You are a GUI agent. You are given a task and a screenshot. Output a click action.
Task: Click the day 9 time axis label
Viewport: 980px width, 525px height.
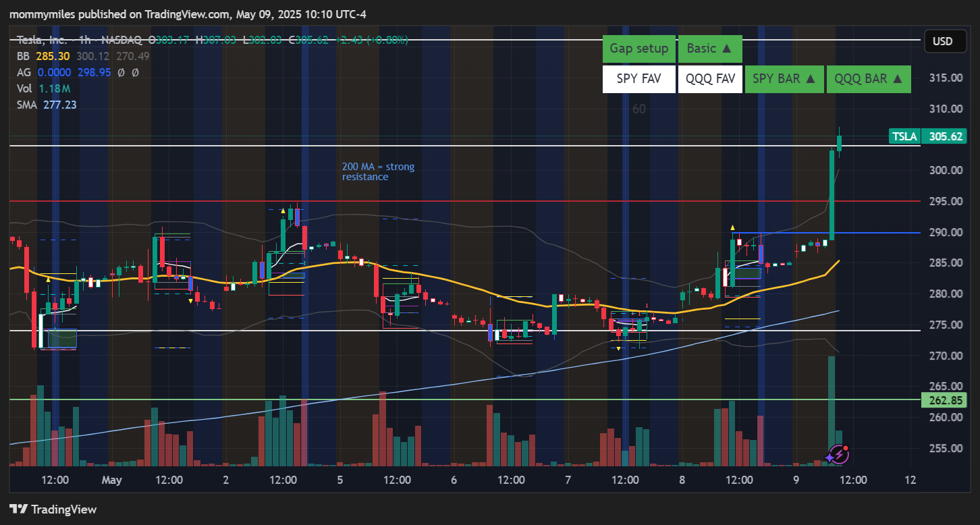pos(796,480)
